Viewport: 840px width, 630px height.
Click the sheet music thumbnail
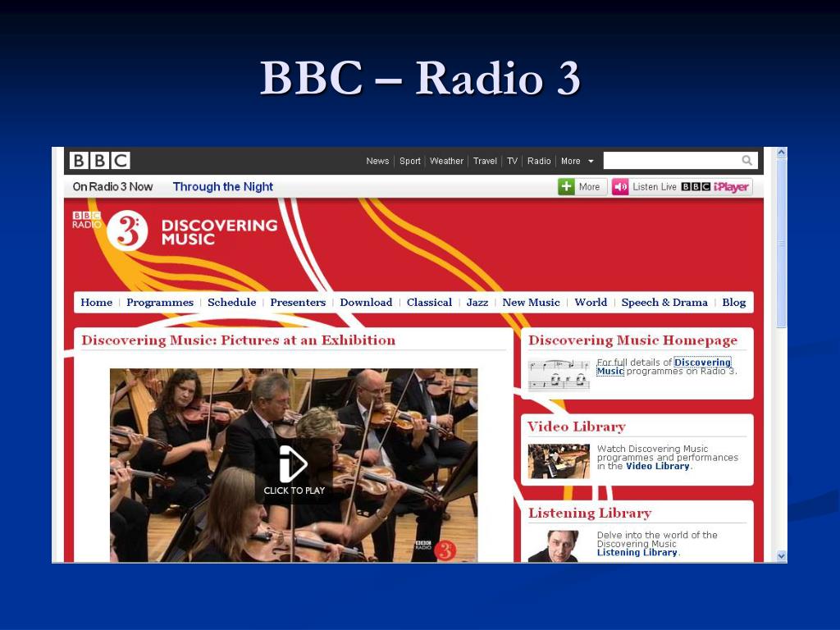[x=558, y=375]
